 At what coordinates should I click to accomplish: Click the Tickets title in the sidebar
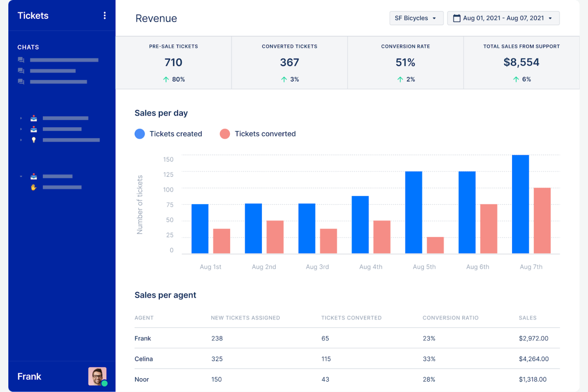[x=33, y=15]
